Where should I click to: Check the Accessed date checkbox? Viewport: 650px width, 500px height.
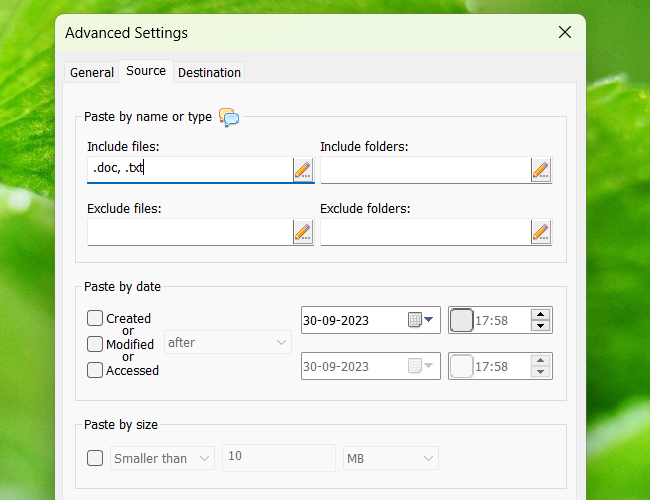coord(95,370)
